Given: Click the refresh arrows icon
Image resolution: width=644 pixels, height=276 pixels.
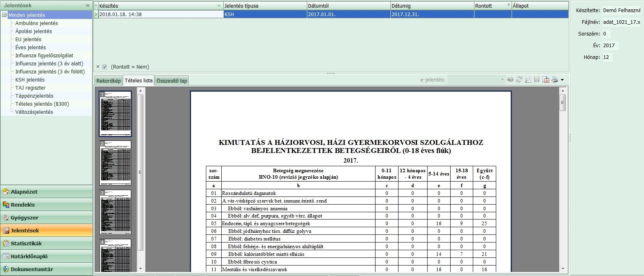Looking at the screenshot, I should [519, 80].
